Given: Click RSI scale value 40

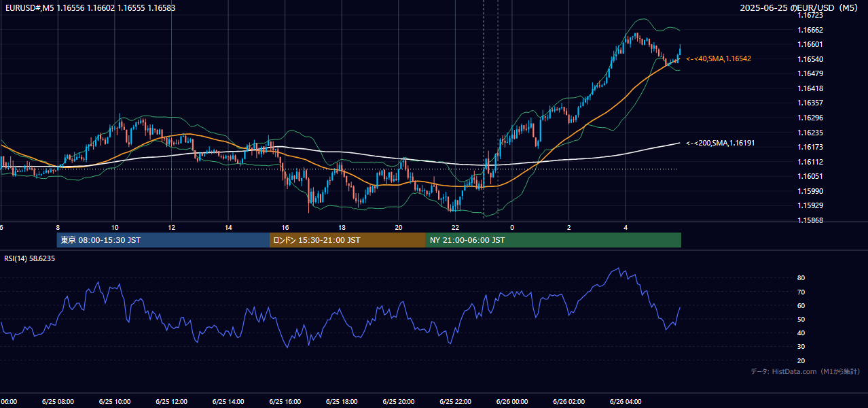Looking at the screenshot, I should [801, 333].
